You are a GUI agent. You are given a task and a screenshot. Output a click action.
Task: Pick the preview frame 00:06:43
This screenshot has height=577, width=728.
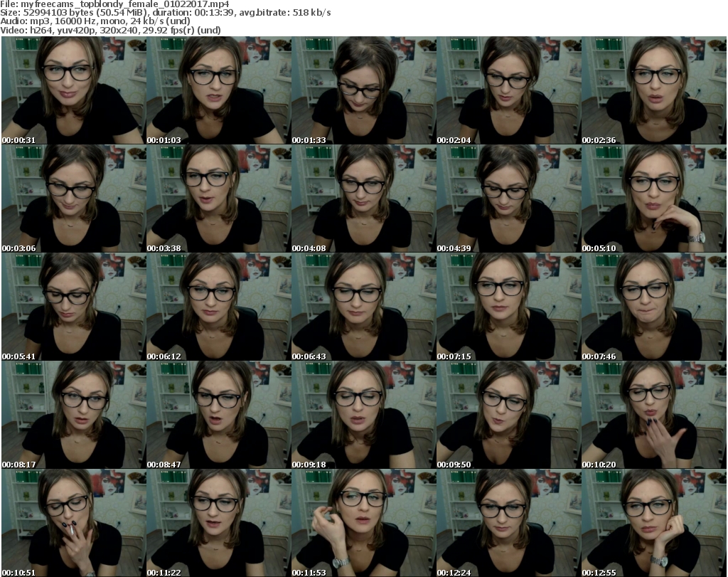click(363, 307)
